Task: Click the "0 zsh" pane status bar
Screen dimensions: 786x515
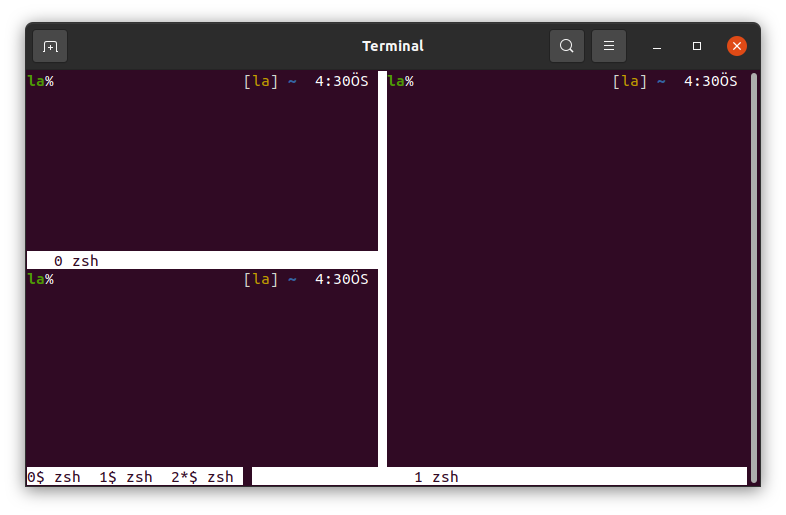Action: (77, 261)
